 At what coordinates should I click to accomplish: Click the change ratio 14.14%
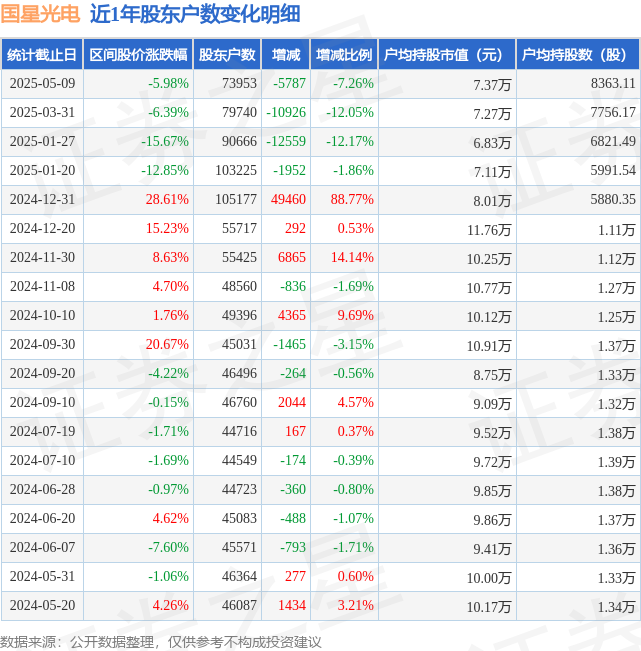click(352, 257)
